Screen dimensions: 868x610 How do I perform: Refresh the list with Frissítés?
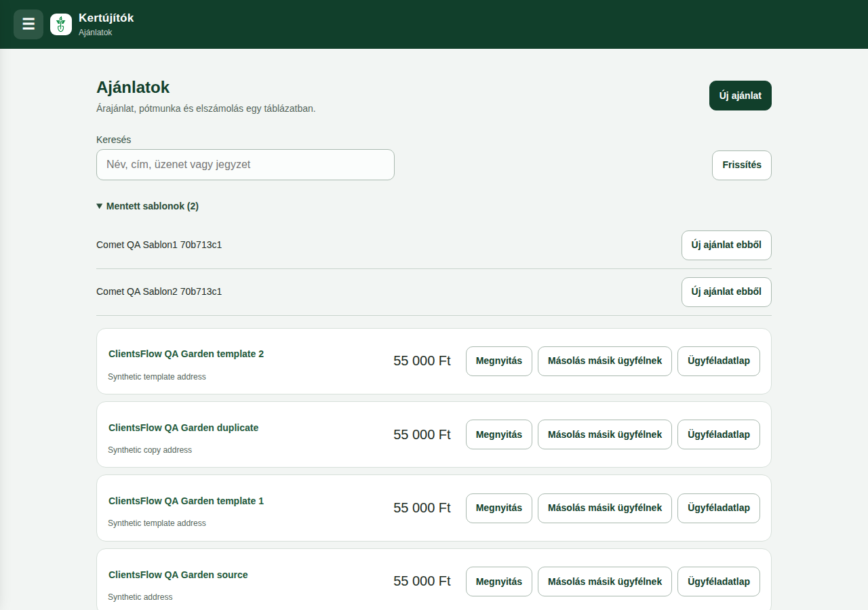click(742, 165)
